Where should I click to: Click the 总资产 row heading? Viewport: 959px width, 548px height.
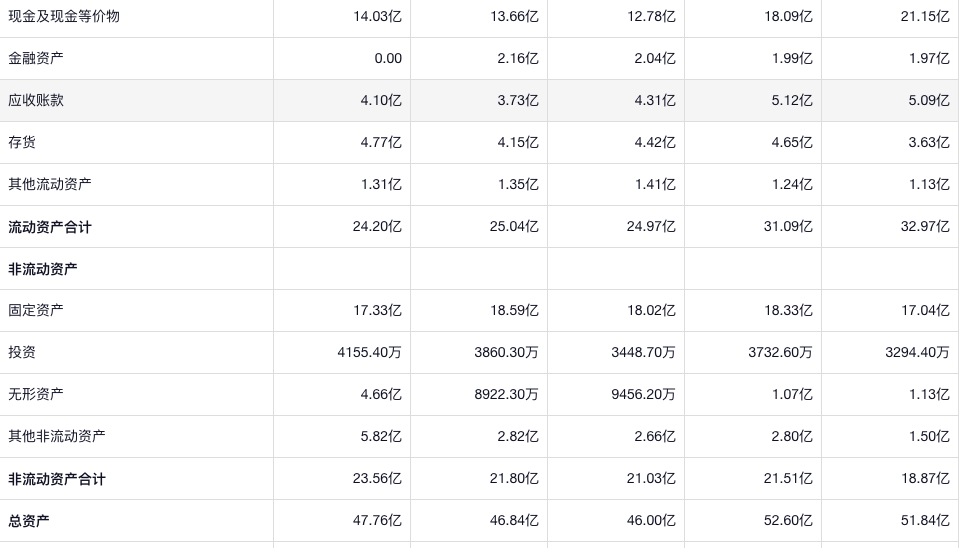29,521
